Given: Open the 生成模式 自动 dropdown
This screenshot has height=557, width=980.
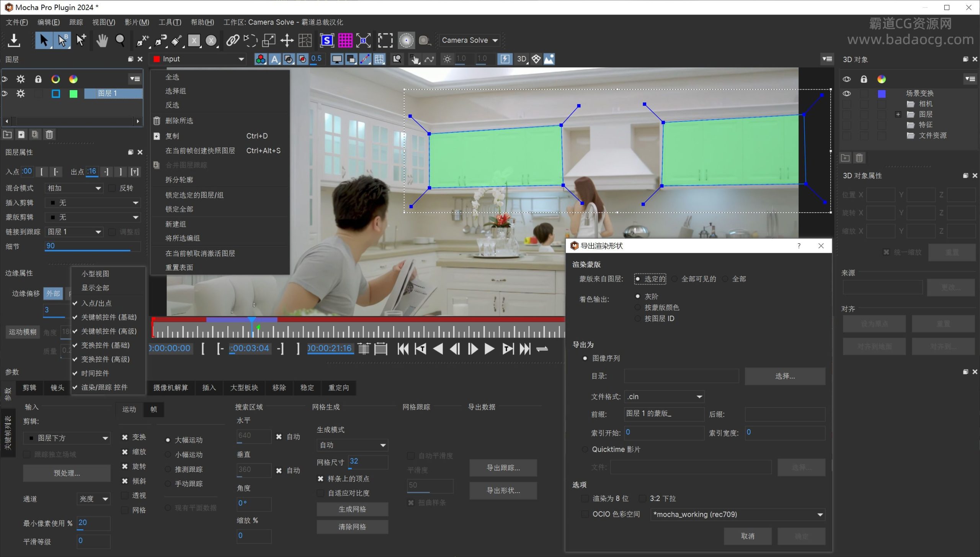Looking at the screenshot, I should pyautogui.click(x=352, y=445).
